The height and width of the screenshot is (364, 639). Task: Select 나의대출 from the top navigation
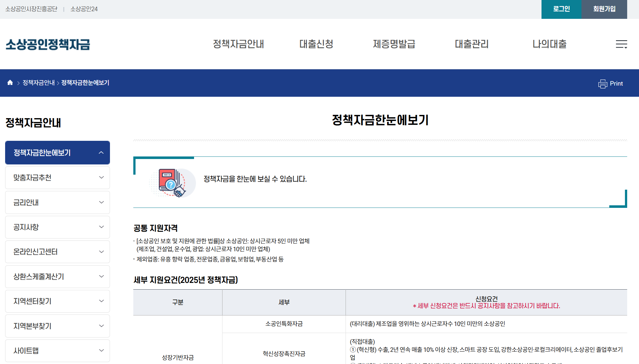coord(549,44)
